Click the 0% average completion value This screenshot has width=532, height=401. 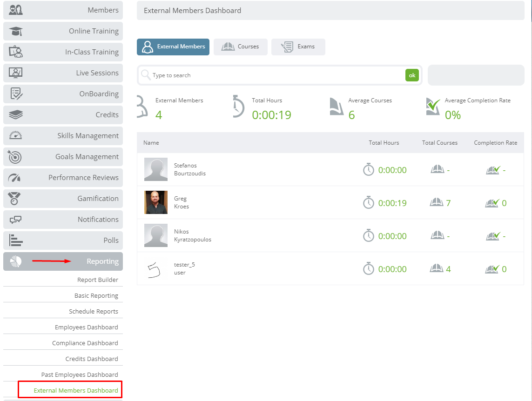(x=452, y=115)
